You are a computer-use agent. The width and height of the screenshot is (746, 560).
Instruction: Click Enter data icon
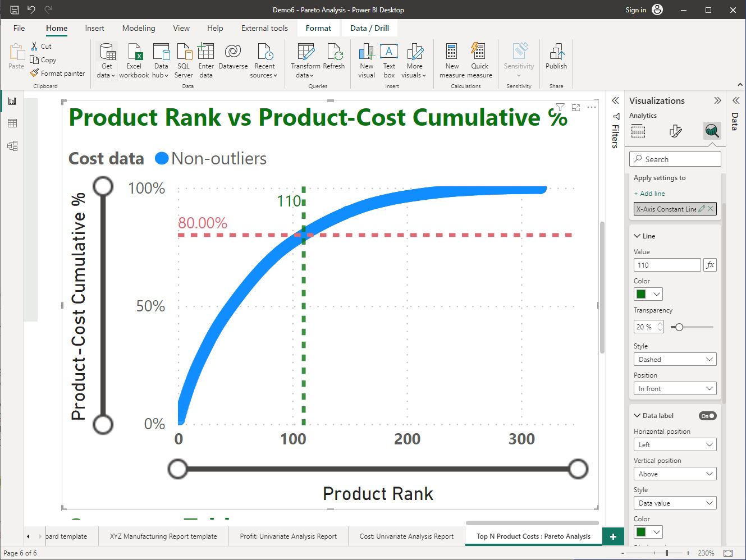tap(206, 52)
